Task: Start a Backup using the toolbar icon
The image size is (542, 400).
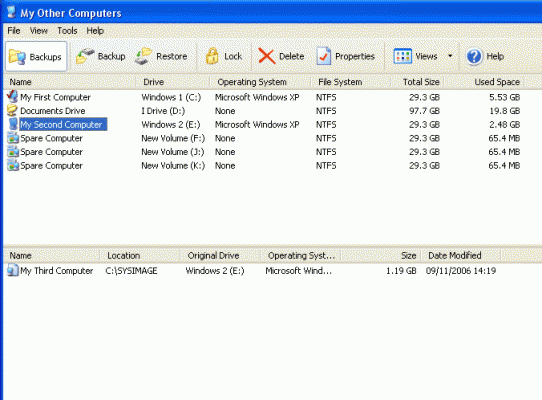Action: point(85,56)
